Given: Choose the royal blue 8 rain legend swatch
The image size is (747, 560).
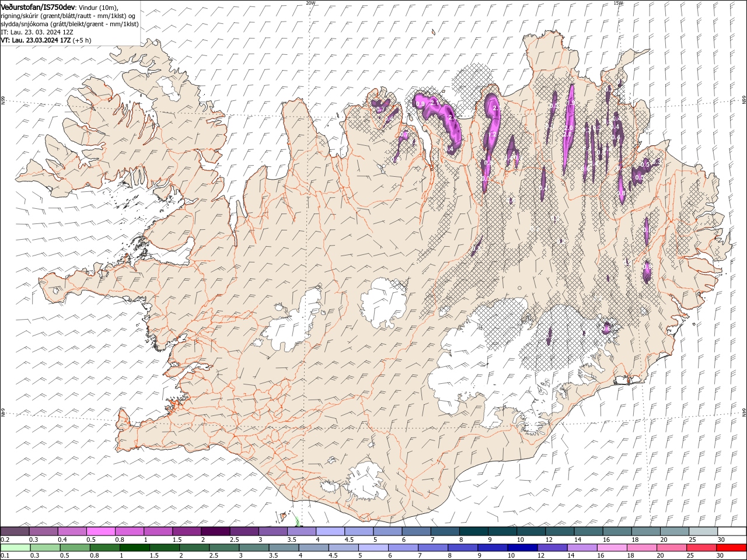Looking at the screenshot, I should coord(463,548).
